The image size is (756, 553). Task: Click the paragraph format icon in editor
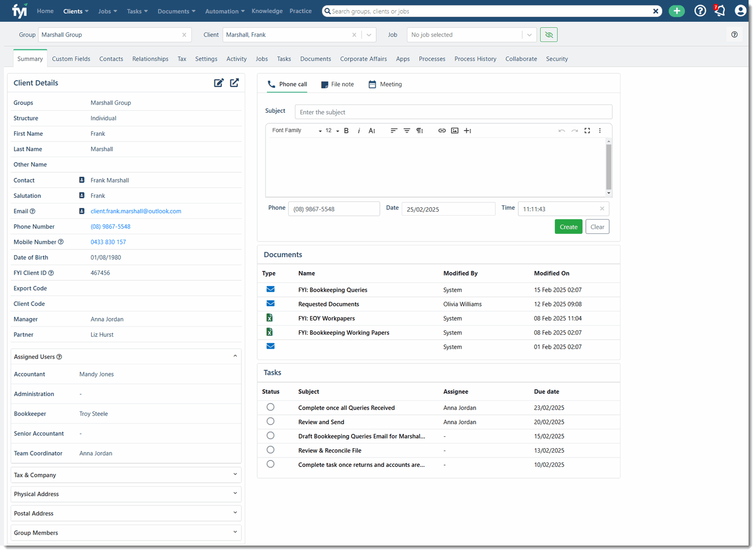click(x=419, y=131)
